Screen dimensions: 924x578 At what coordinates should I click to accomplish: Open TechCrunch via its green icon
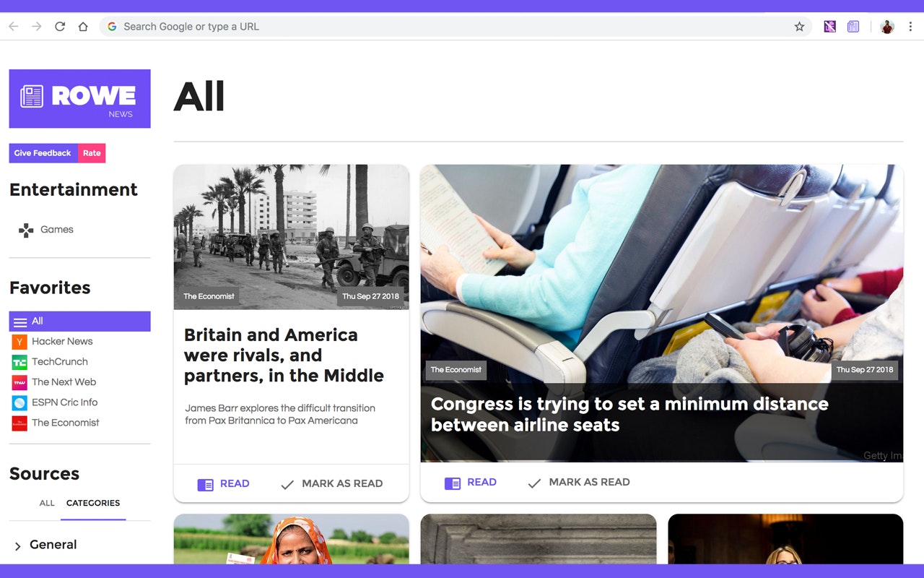coord(19,362)
